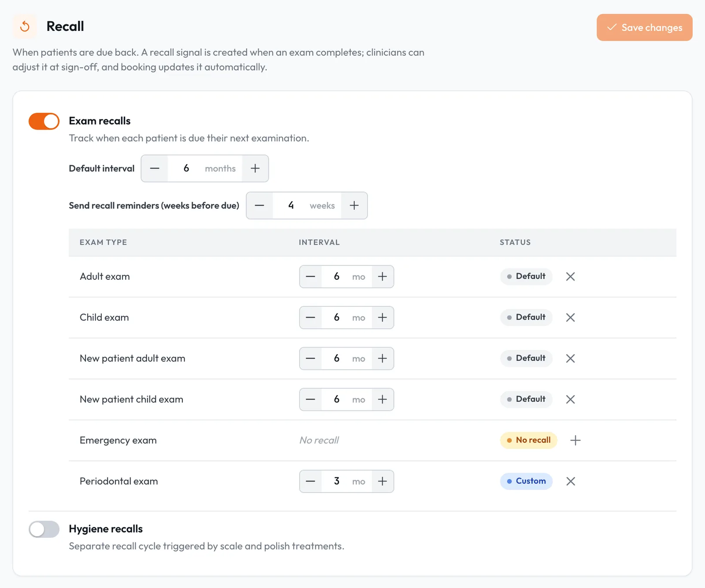The width and height of the screenshot is (705, 588).
Task: Click the Custom status badge
Action: tap(526, 481)
